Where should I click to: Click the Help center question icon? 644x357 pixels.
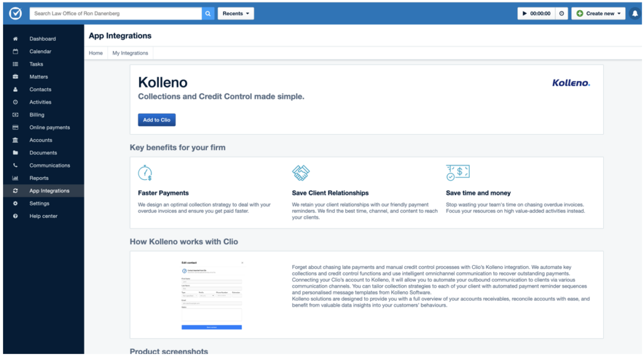point(15,216)
